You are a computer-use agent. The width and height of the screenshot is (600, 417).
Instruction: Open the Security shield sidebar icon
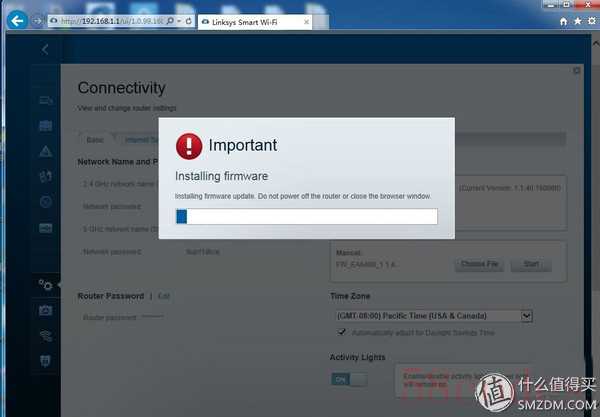46,360
